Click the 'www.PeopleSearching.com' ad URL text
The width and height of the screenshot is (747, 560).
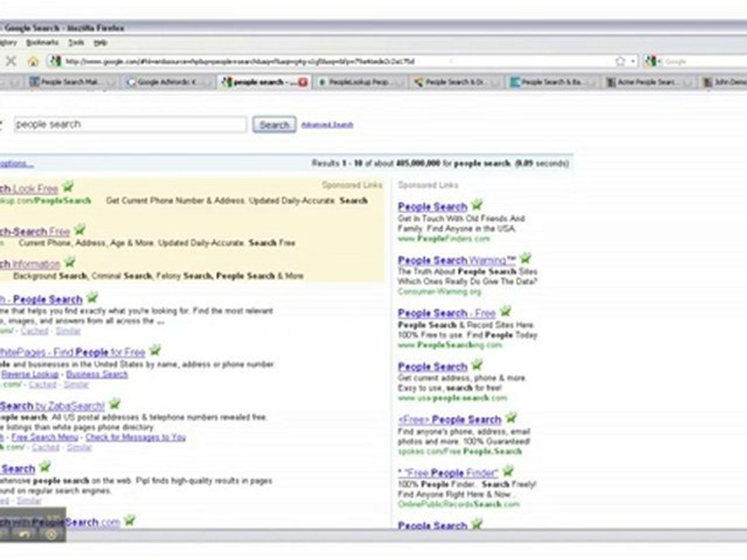[451, 345]
